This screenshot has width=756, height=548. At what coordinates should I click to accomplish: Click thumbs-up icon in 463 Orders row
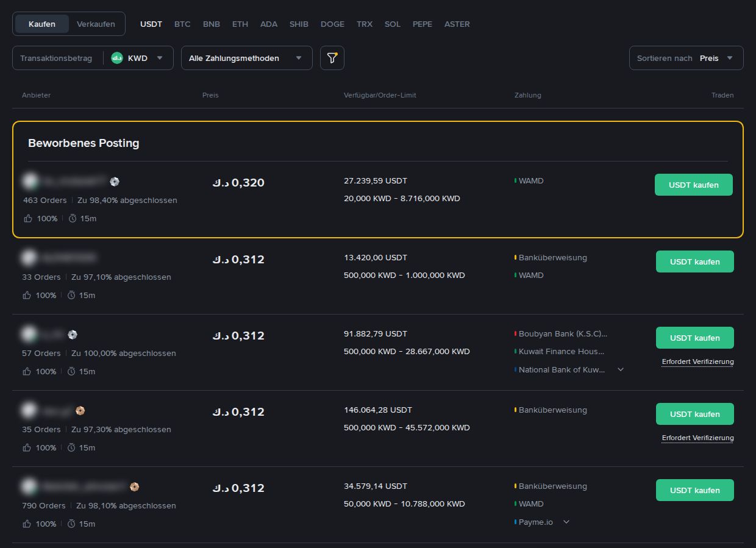pos(27,218)
